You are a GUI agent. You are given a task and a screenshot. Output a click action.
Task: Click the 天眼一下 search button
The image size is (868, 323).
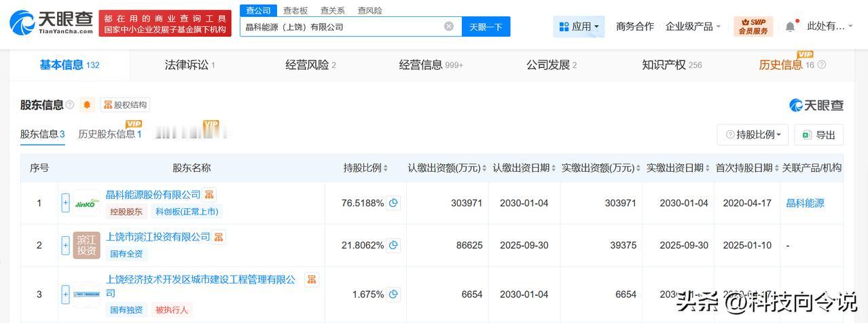coord(486,26)
